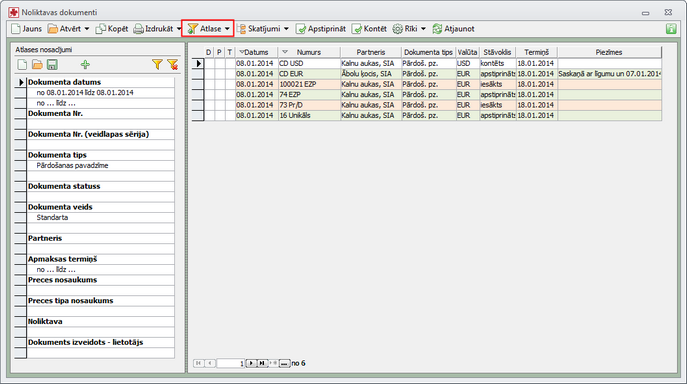Sort by the Datums column header

(256, 52)
